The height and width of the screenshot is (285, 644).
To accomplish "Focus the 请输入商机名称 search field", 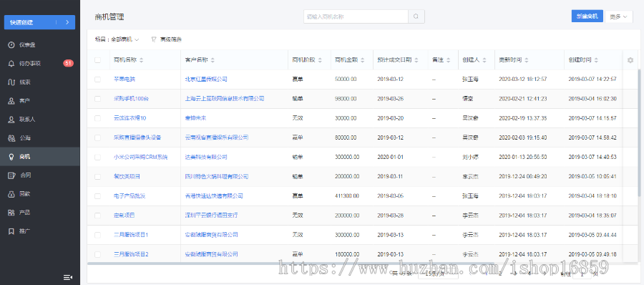I will pos(356,16).
